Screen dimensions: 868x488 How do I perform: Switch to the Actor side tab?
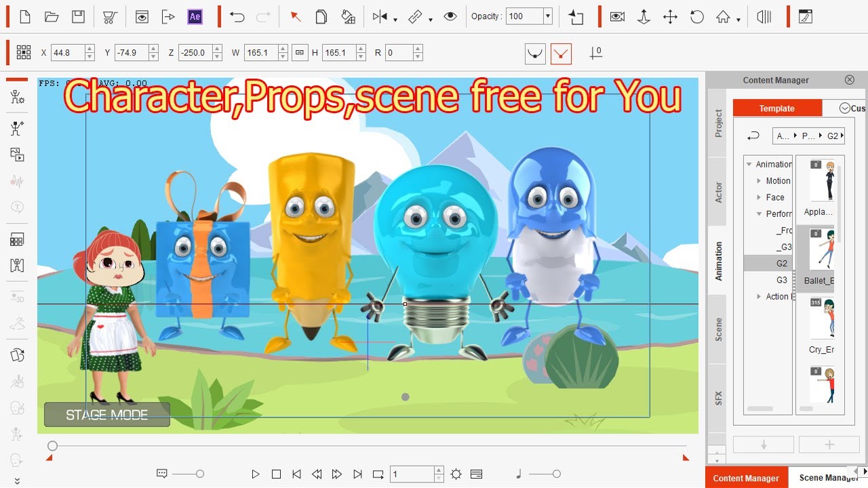[717, 192]
